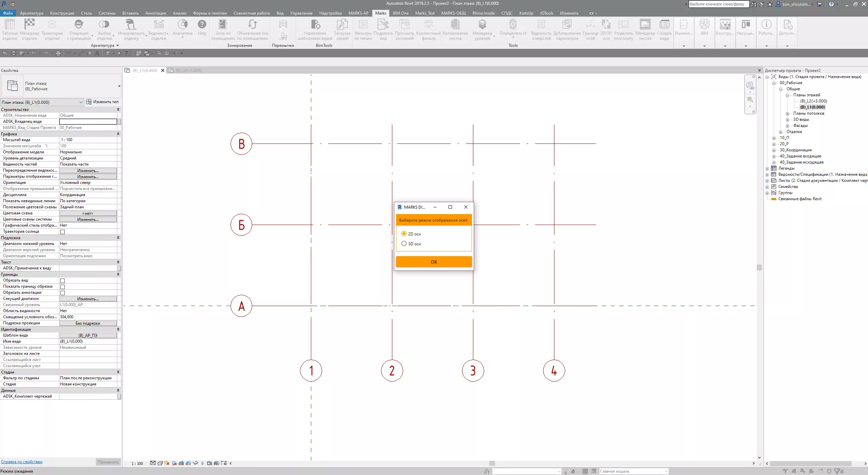
Task: Open the План этажа view selector dropdown
Action: point(81,102)
